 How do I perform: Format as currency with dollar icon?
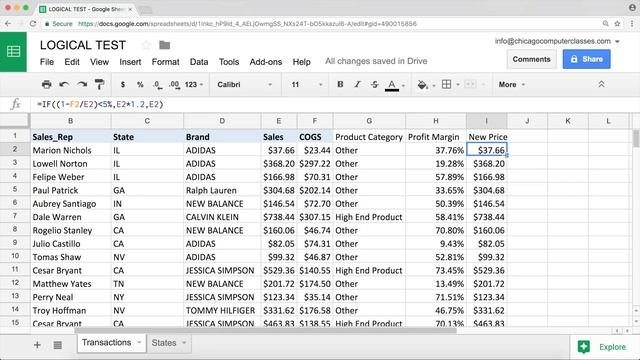click(x=123, y=84)
